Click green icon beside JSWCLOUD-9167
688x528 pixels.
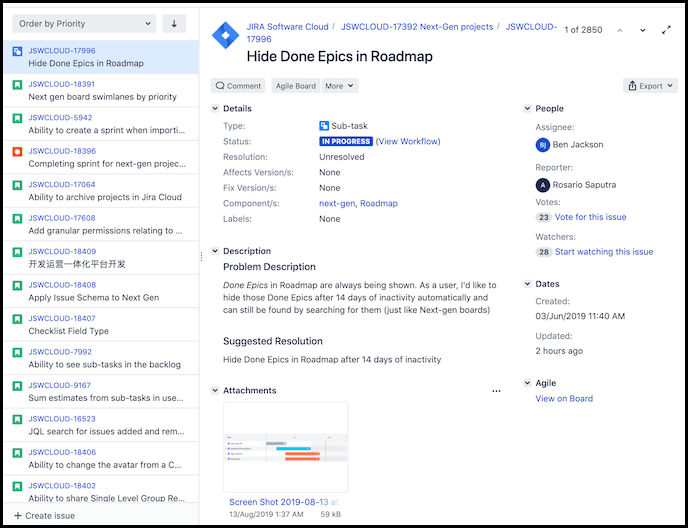[17, 386]
